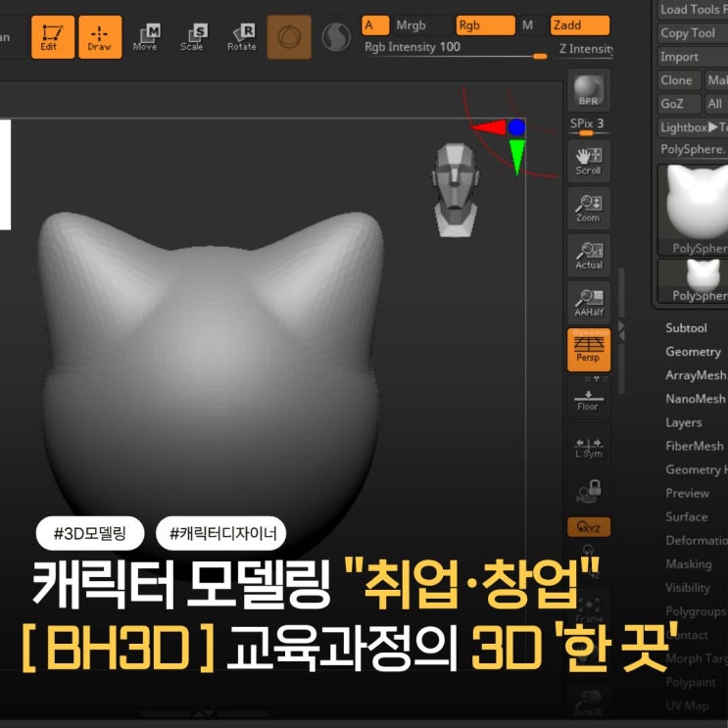Open the Visibility section
The width and height of the screenshot is (728, 728).
688,588
